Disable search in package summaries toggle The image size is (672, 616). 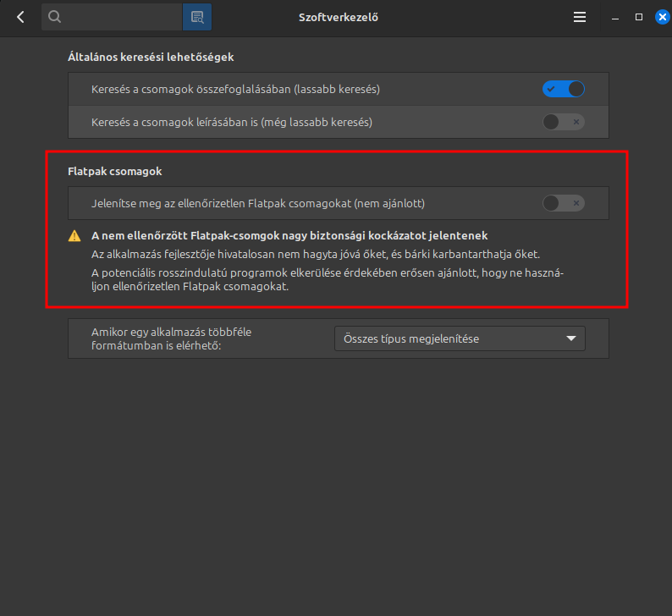pos(563,89)
